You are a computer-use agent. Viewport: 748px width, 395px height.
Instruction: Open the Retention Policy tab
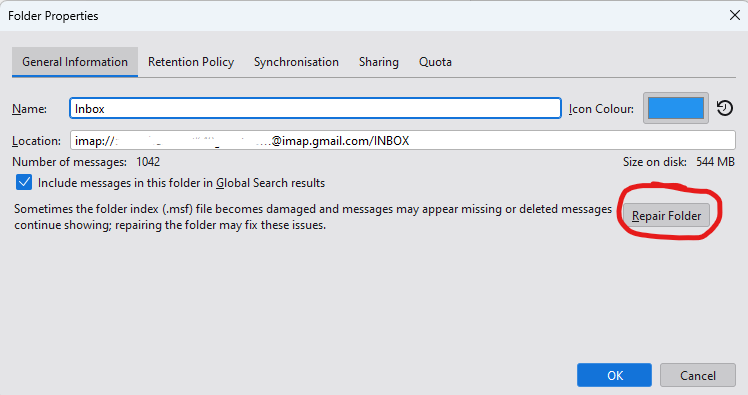coord(191,62)
